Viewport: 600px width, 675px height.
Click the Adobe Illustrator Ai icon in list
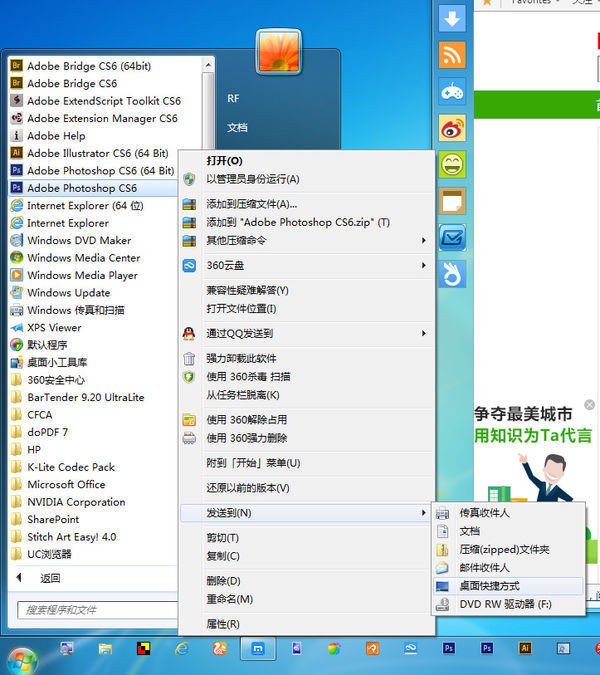16,153
